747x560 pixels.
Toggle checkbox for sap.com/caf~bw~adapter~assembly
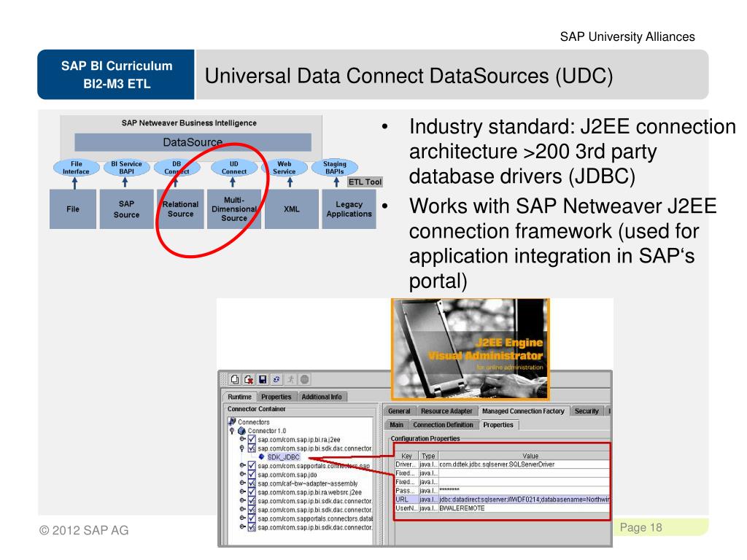pos(252,483)
